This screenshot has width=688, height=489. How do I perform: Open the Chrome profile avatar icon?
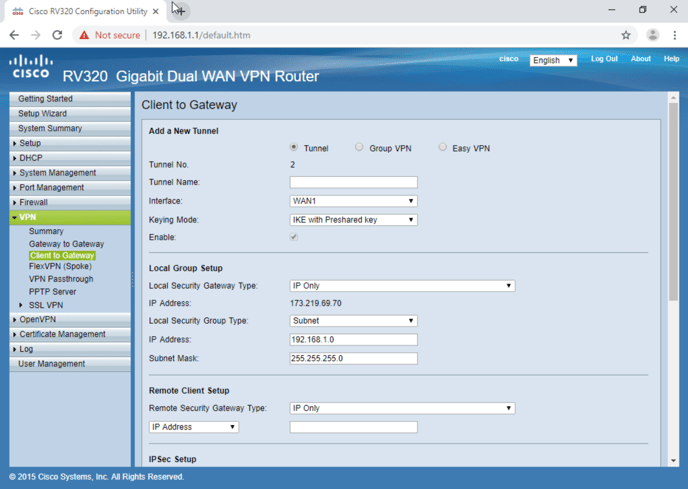tap(652, 35)
